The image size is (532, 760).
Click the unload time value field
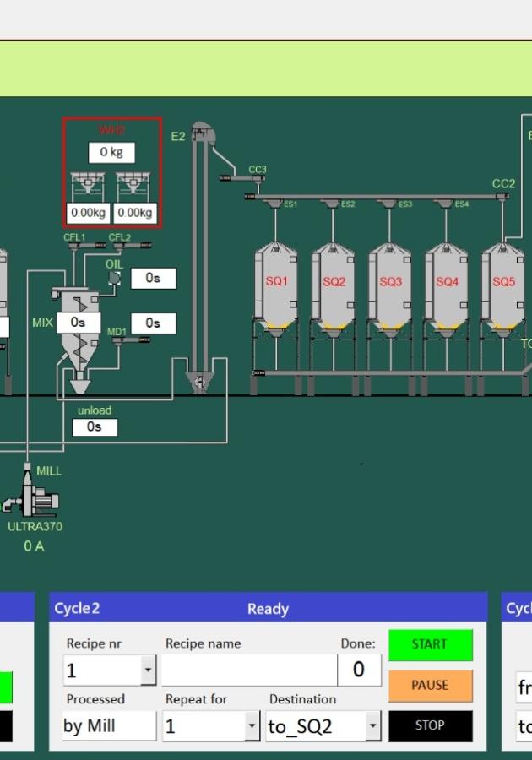point(95,427)
